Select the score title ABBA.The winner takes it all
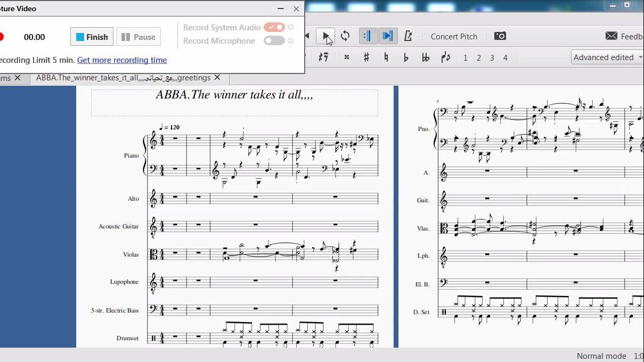644x362 pixels. coord(234,95)
